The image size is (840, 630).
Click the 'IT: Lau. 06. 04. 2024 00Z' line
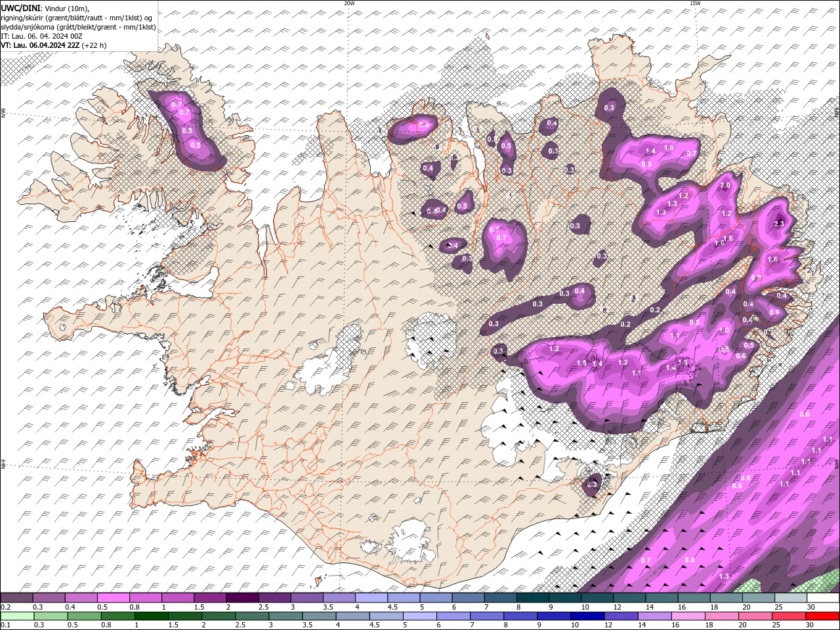coord(40,36)
